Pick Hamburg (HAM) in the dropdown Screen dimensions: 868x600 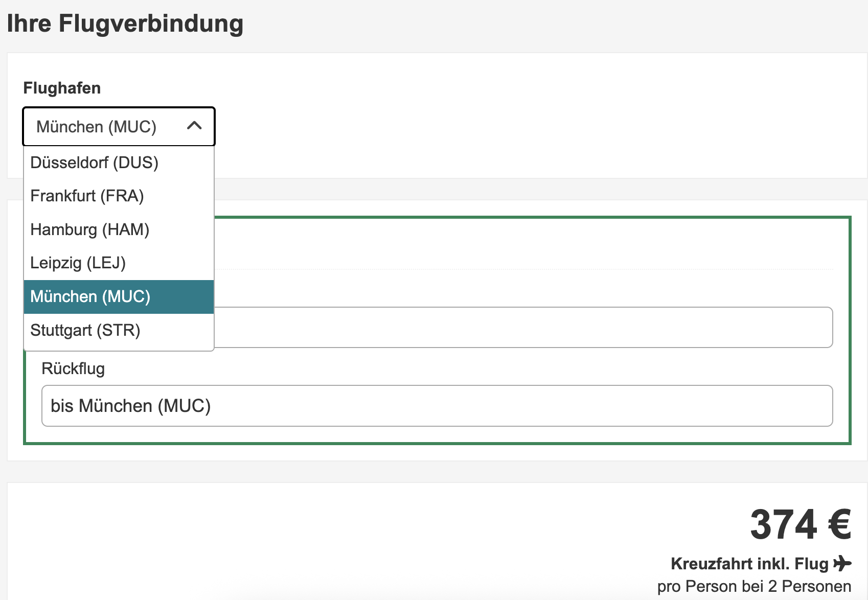(x=90, y=229)
